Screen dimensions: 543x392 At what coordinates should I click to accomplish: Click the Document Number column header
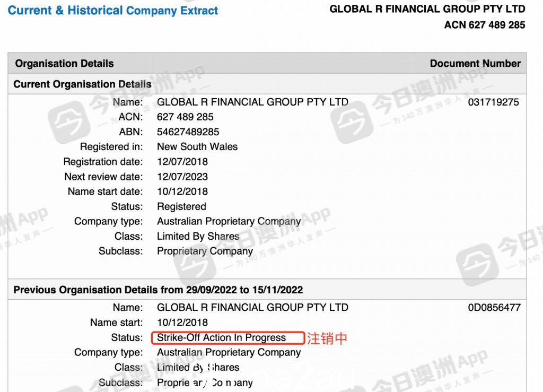(475, 63)
